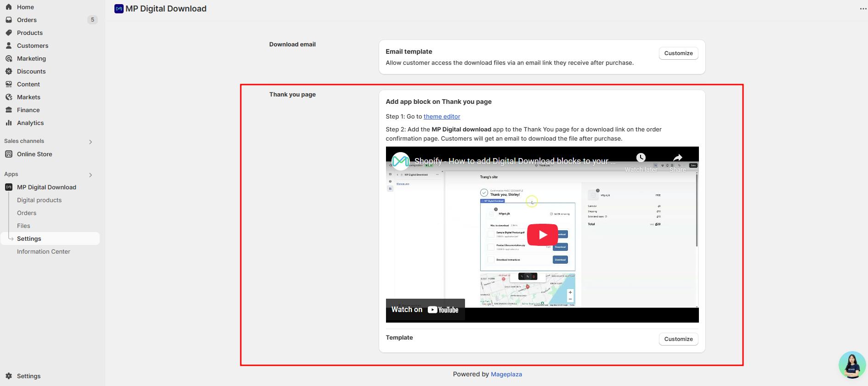Expand the Sales channels section chevron
Screen dimensions: 868x386
coord(91,142)
